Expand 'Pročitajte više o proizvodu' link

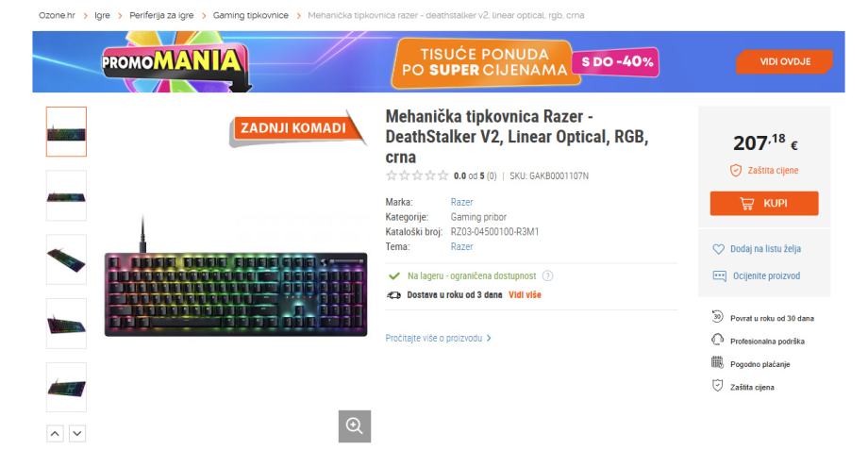(x=438, y=338)
